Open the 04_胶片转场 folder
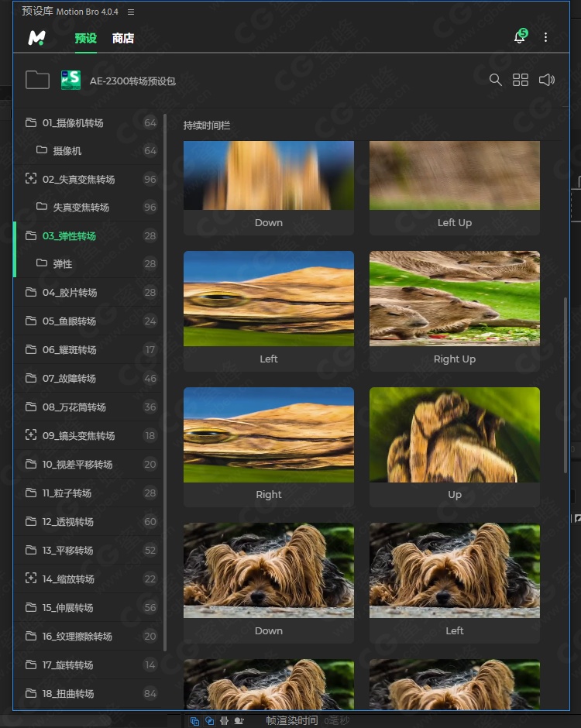Screen dimensions: 581x728 (x=88, y=293)
